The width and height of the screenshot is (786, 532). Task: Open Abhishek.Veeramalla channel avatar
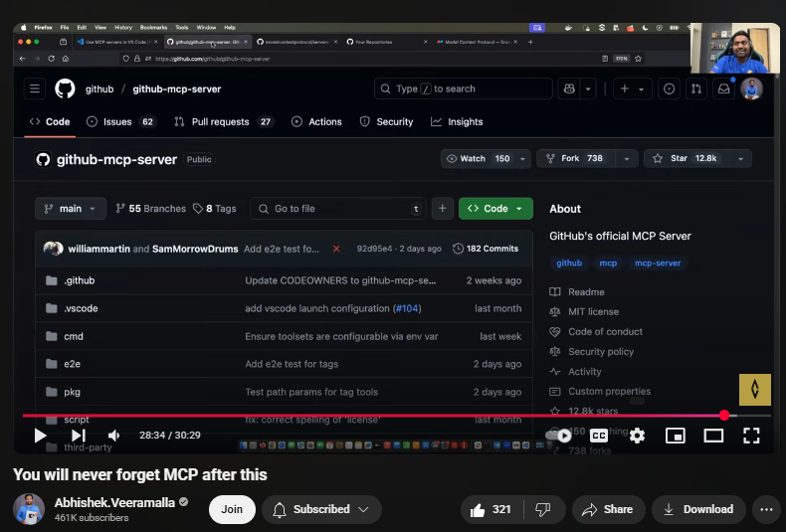pyautogui.click(x=29, y=509)
